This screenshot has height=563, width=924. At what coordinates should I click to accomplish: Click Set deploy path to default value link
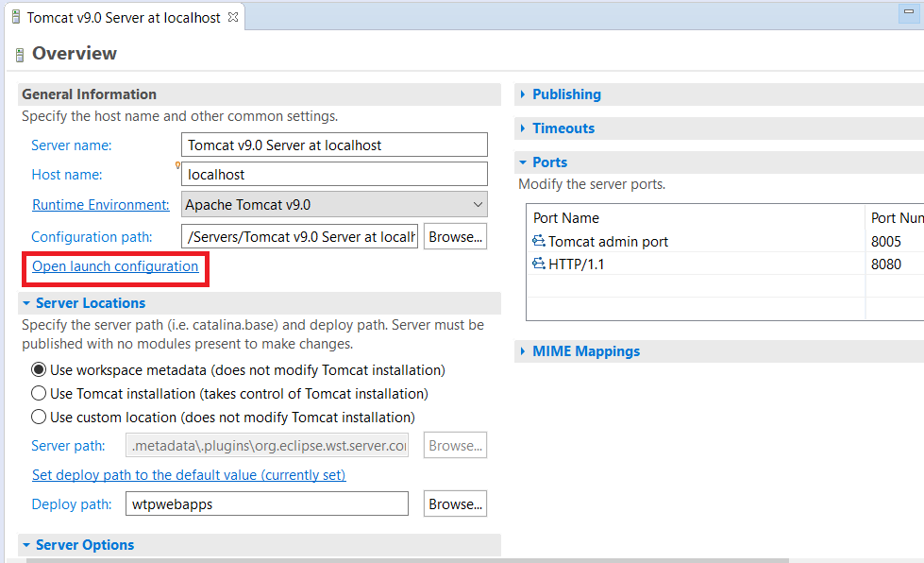coord(189,474)
